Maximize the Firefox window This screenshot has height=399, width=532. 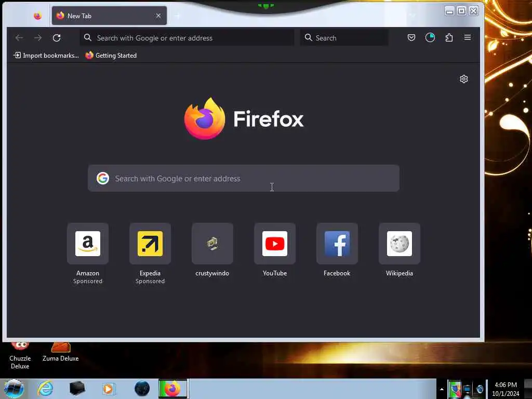(x=461, y=11)
